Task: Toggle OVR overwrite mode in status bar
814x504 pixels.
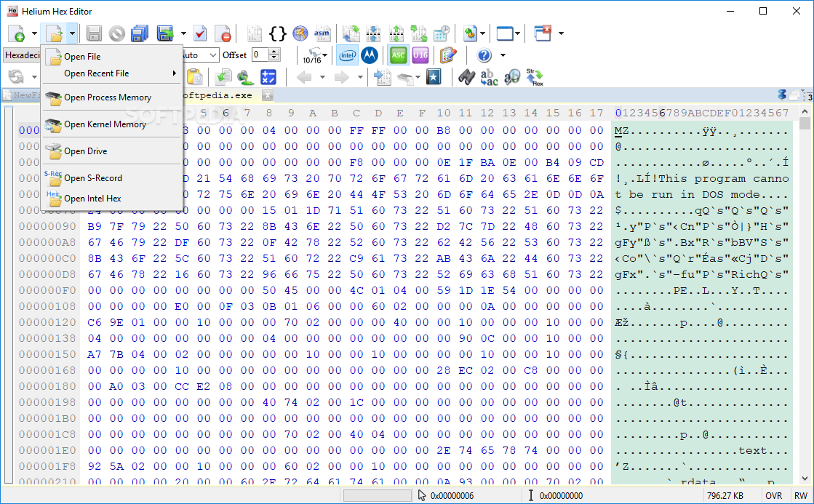Action: pos(773,496)
